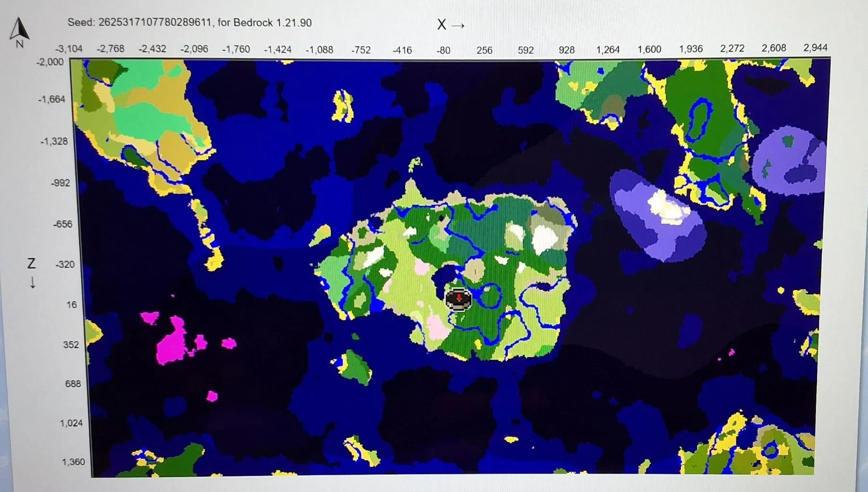Click the -2,000 tick on the Z axis

point(50,62)
